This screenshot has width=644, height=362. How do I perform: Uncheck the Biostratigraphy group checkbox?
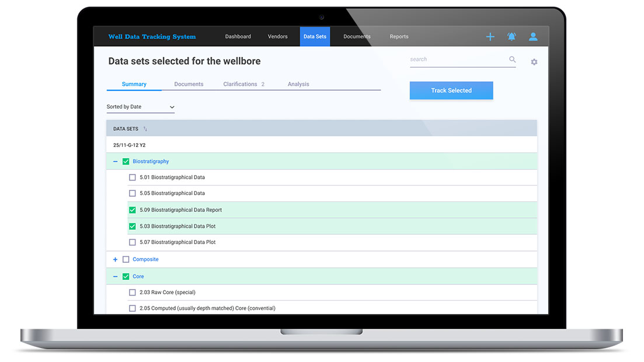coord(126,162)
